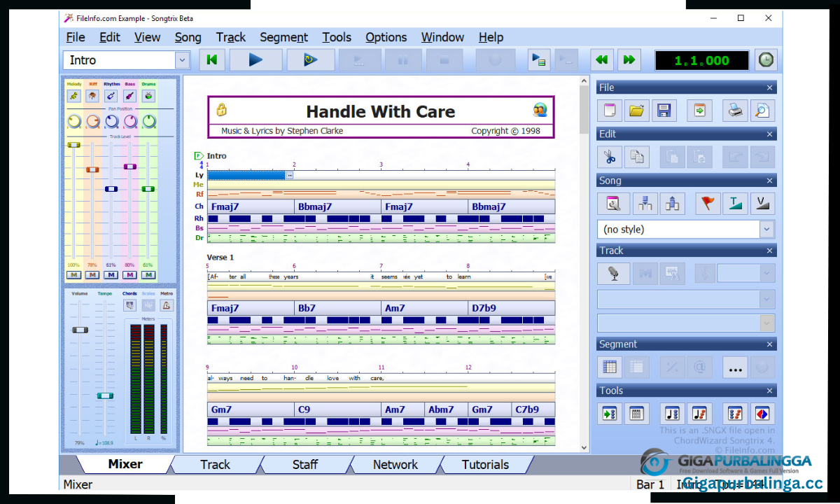
Task: Click the loop play button
Action: pyautogui.click(x=311, y=60)
